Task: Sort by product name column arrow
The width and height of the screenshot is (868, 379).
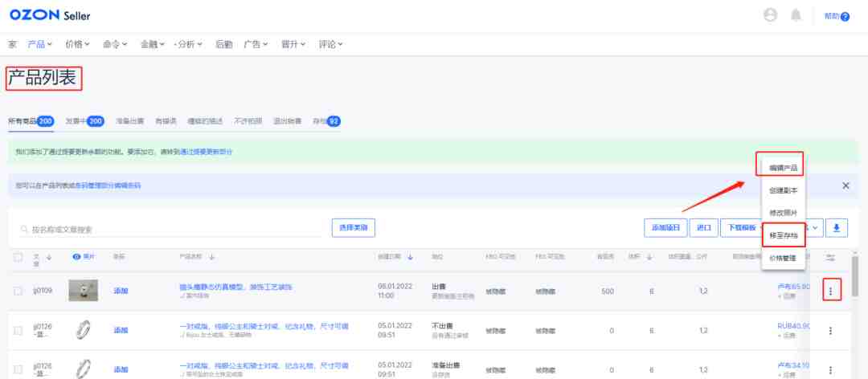Action: coord(211,257)
